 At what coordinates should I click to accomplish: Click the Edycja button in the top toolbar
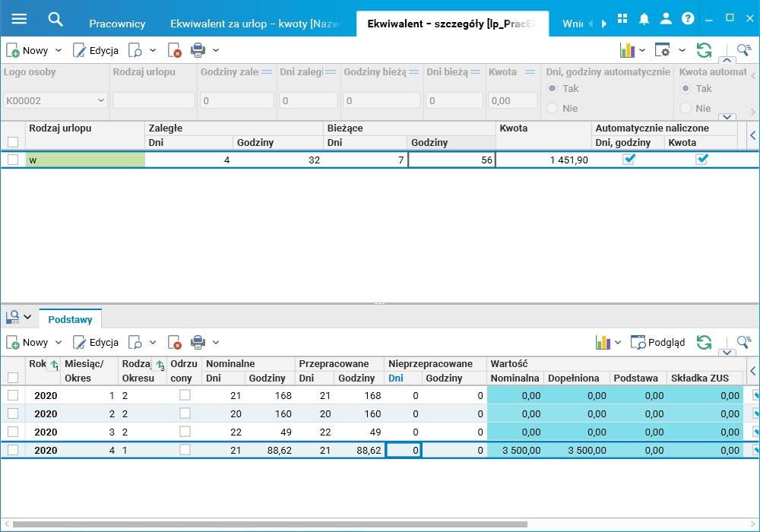point(96,51)
